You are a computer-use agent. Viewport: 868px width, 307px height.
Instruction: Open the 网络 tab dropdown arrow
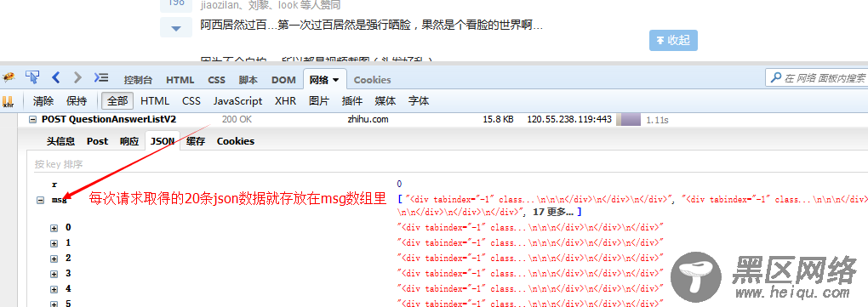click(x=335, y=80)
